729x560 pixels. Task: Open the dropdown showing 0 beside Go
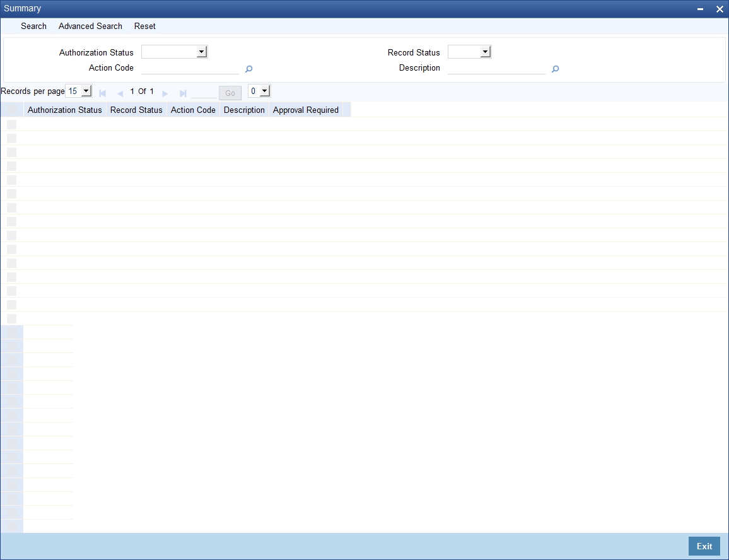click(x=259, y=91)
